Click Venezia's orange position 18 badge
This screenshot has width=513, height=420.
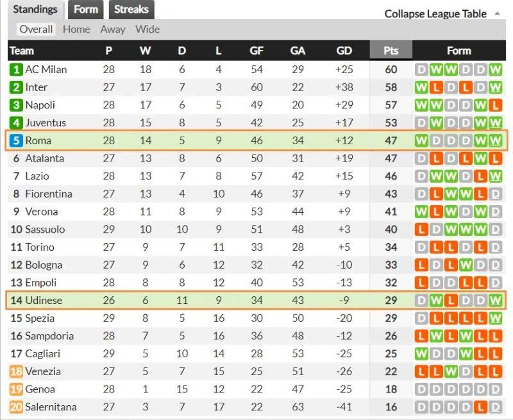(x=16, y=371)
